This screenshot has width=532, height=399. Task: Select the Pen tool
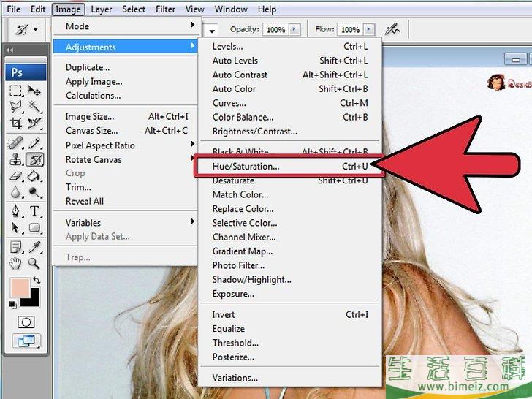click(x=15, y=211)
